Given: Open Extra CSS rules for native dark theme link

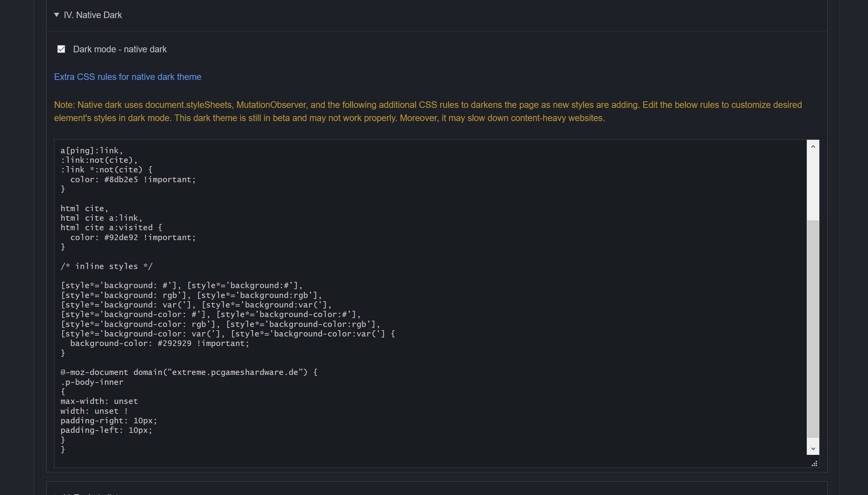Looking at the screenshot, I should 127,77.
